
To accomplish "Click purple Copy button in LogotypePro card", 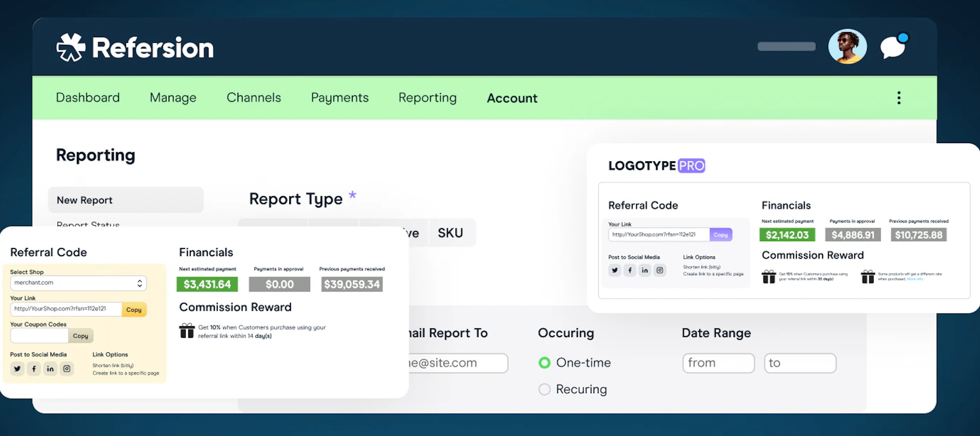I will (720, 235).
